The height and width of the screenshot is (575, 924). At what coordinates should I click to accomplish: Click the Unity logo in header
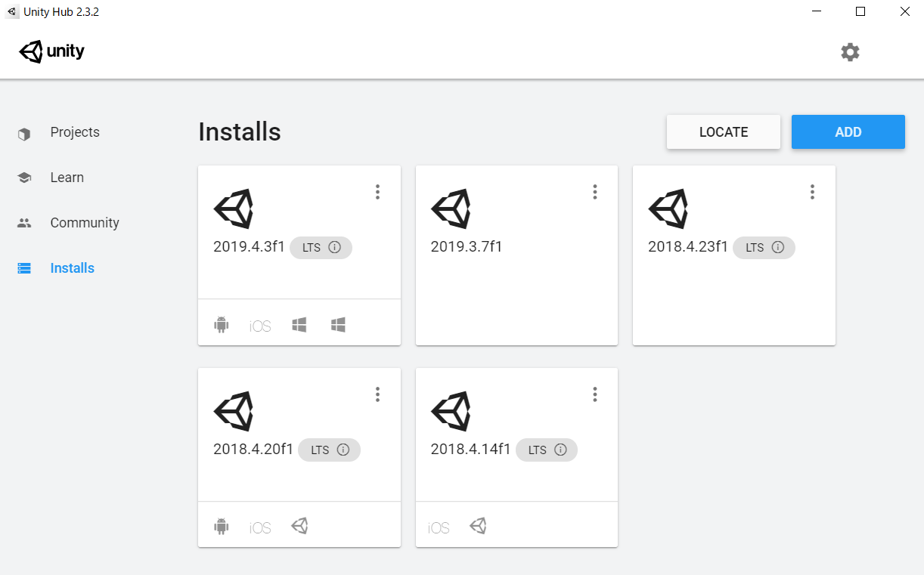(52, 52)
